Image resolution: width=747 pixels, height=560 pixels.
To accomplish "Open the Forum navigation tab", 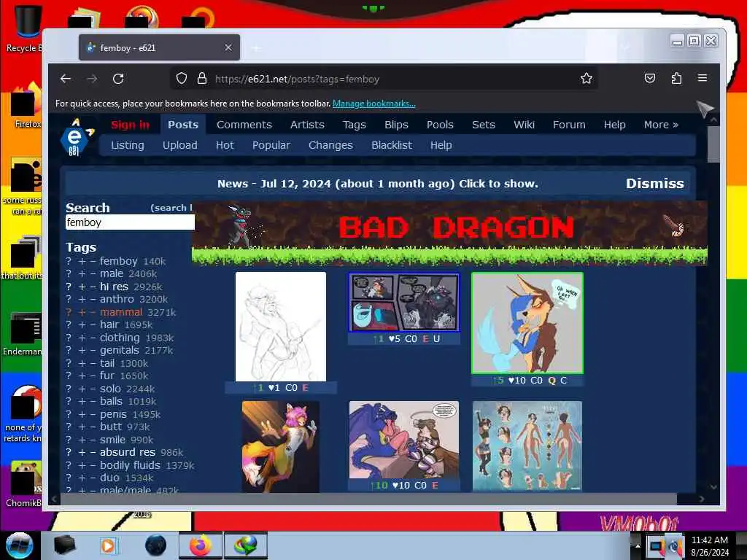I will (x=569, y=125).
